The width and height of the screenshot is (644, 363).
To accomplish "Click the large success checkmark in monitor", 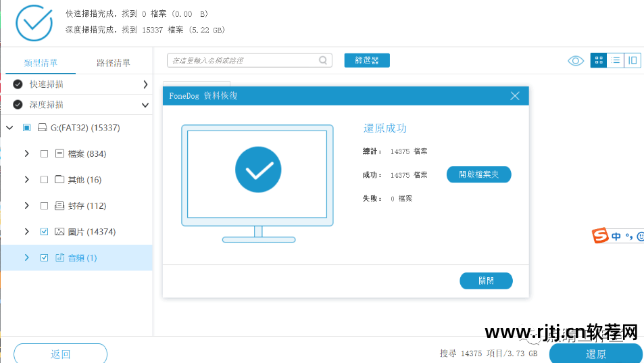I will (258, 170).
